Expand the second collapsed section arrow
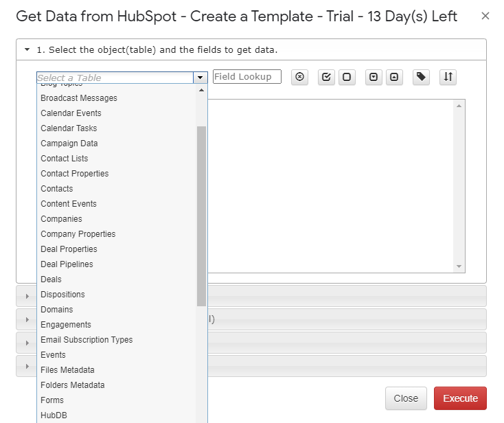Screen dimensions: 504x423 [x=27, y=296]
